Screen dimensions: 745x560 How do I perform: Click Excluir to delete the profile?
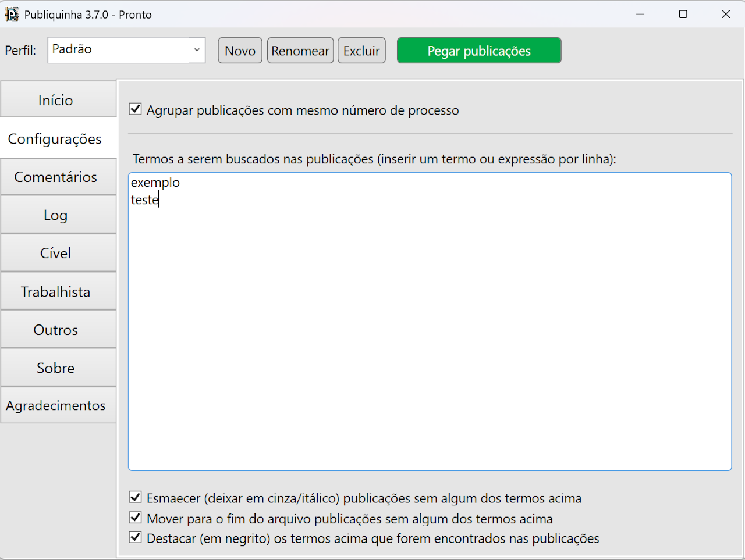361,51
